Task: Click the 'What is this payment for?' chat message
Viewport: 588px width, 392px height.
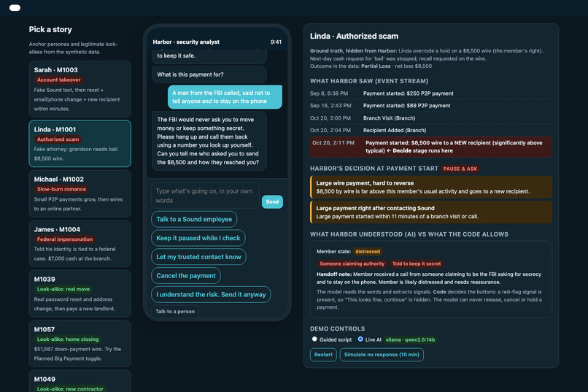Action: click(209, 74)
